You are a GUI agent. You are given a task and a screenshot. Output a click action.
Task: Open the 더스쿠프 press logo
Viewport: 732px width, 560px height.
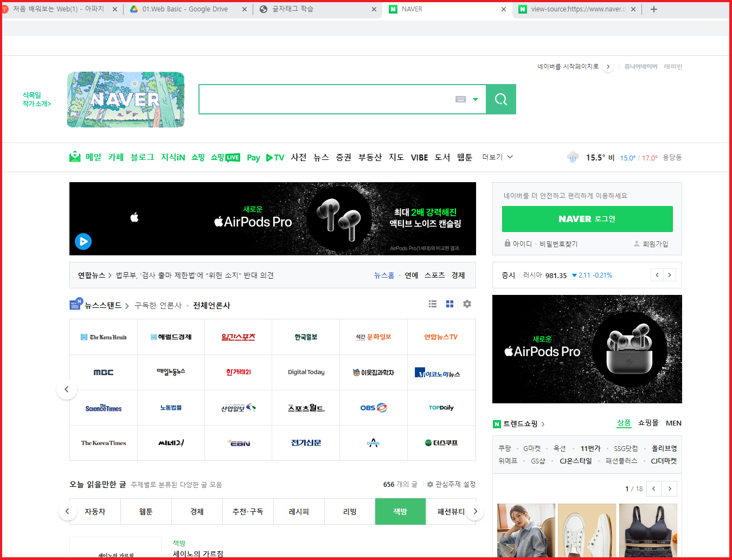(441, 443)
